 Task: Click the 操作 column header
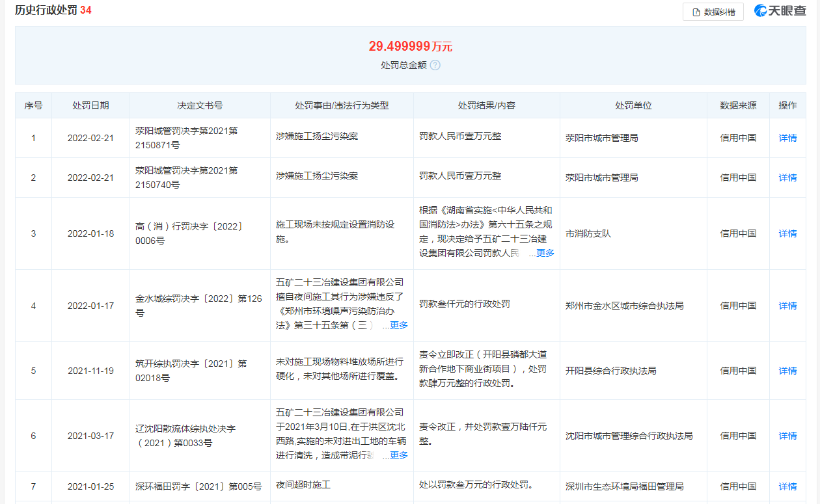click(787, 105)
